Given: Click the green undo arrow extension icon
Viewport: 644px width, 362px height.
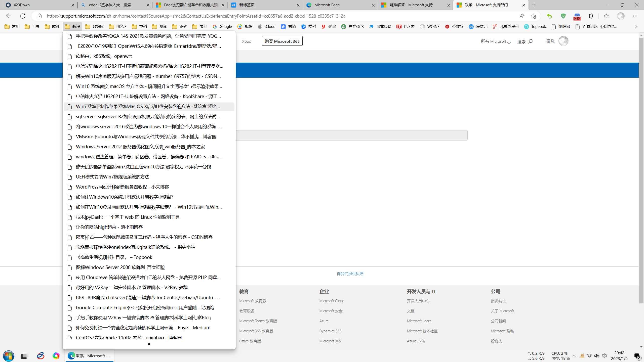Looking at the screenshot, I should [x=549, y=16].
